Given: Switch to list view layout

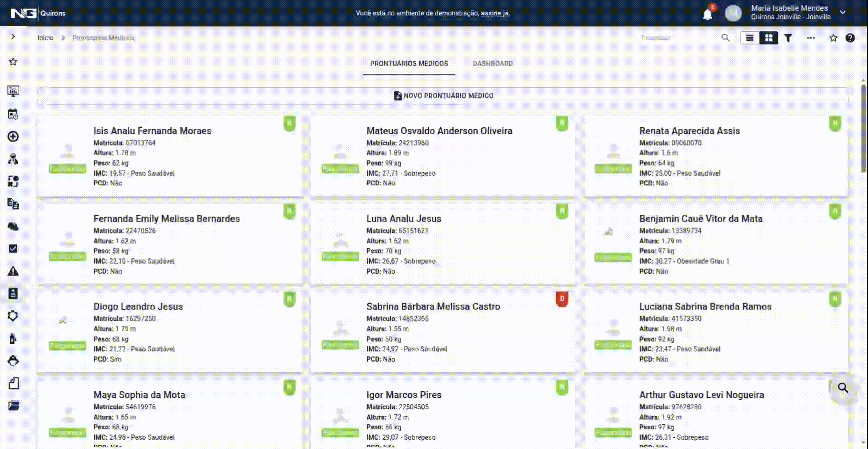Looking at the screenshot, I should [x=750, y=38].
